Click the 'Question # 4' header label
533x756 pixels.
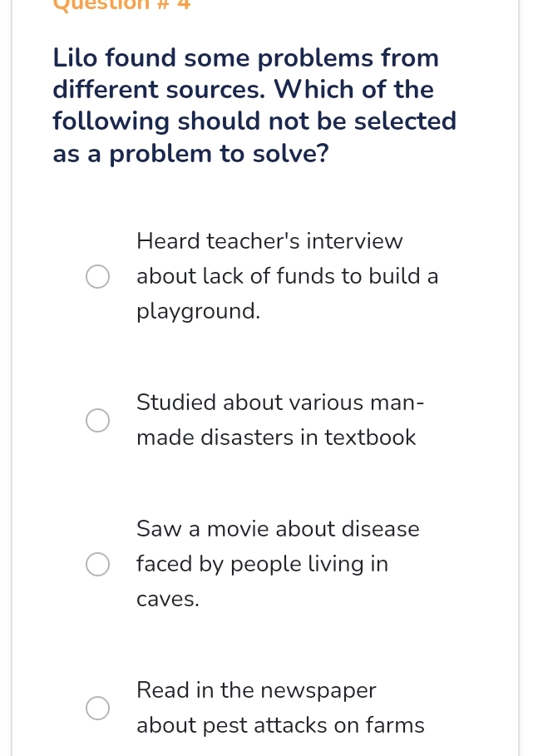tap(121, 4)
